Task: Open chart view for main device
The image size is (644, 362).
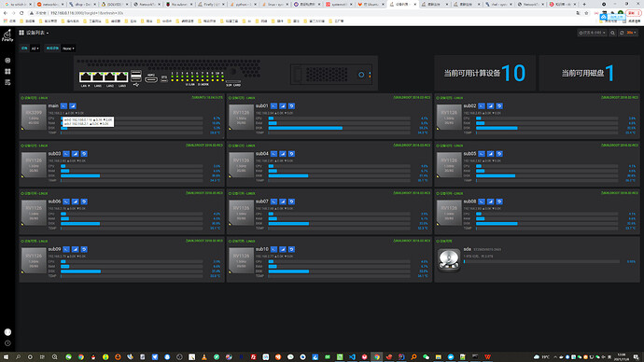Action: coord(73,105)
